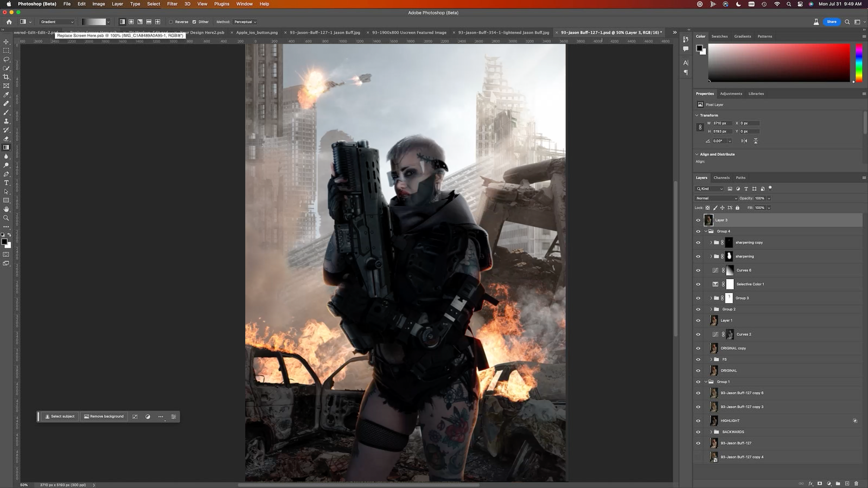This screenshot has width=868, height=488.
Task: Expand the BACKWARDS layer group
Action: 711,432
